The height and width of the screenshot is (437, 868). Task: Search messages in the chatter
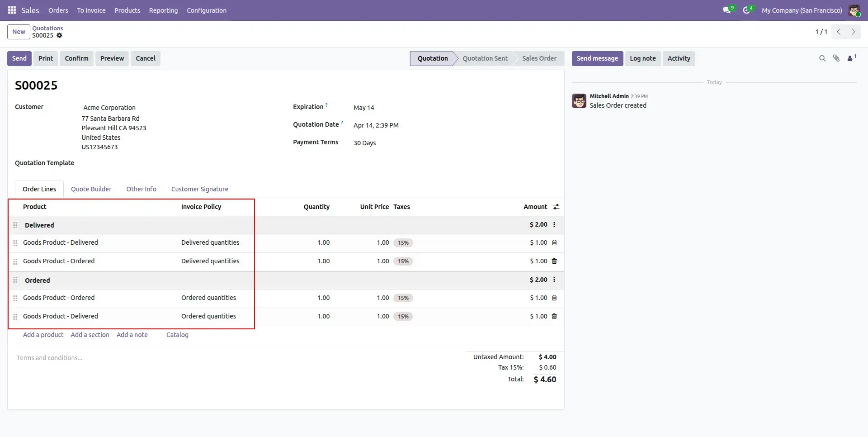tap(822, 58)
